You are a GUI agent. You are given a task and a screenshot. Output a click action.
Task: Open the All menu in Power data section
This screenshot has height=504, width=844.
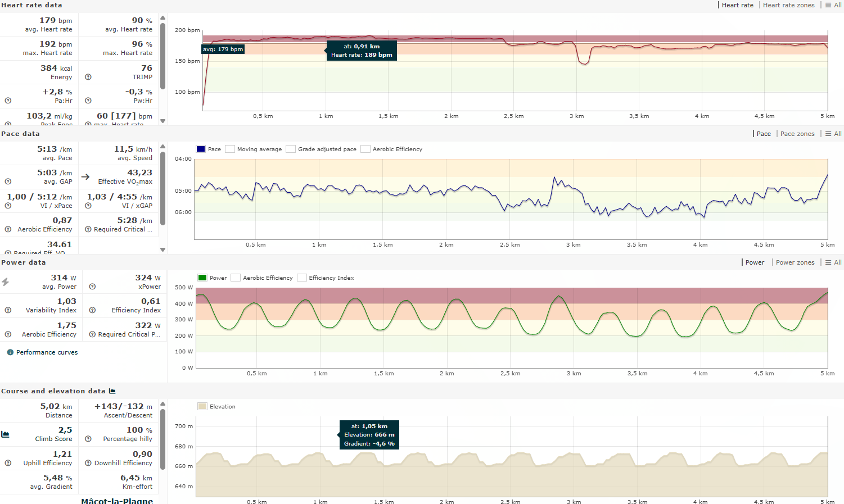pyautogui.click(x=833, y=262)
